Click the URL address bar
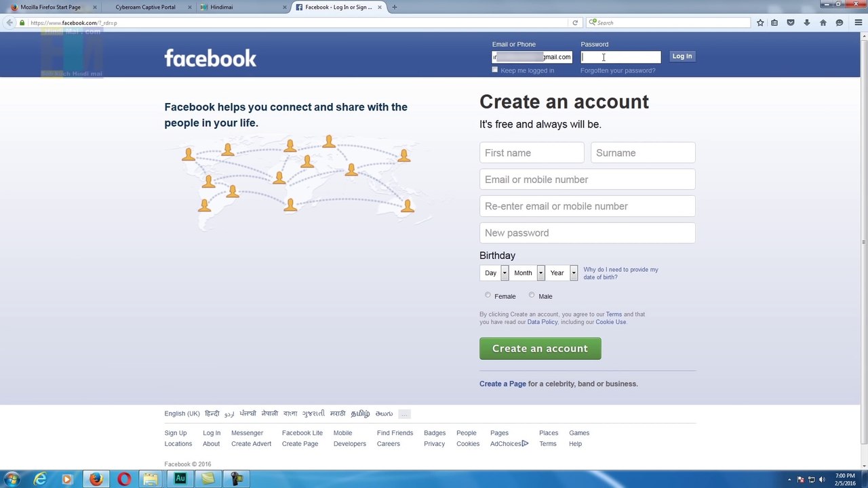Screen dimensions: 868x488 tap(298, 22)
